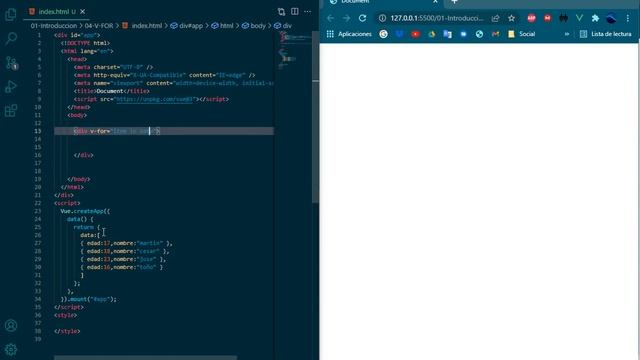Go forward in the browser

pos(346,18)
